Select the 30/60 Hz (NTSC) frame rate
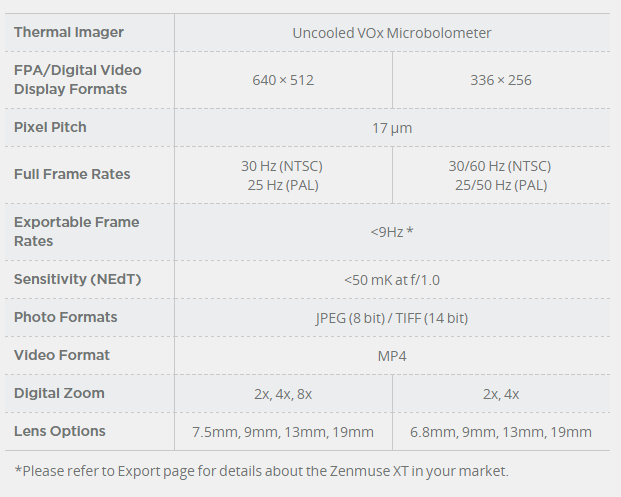621x497 pixels. coord(500,166)
